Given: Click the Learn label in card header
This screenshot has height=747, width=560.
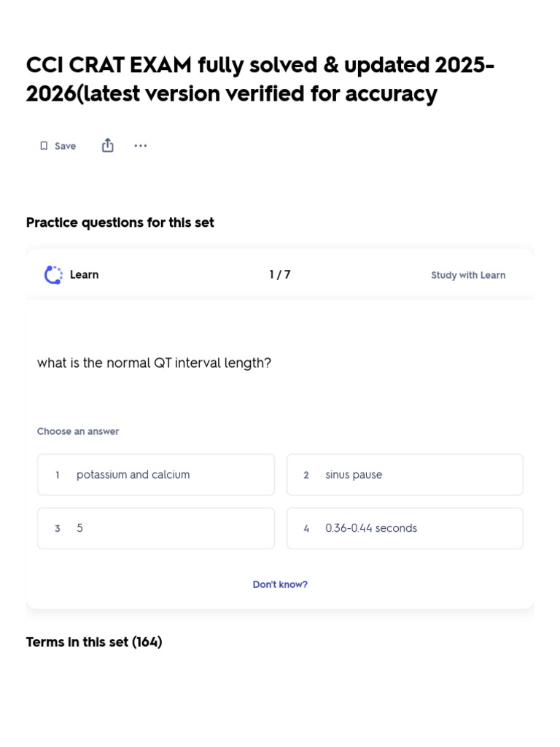Looking at the screenshot, I should click(85, 275).
